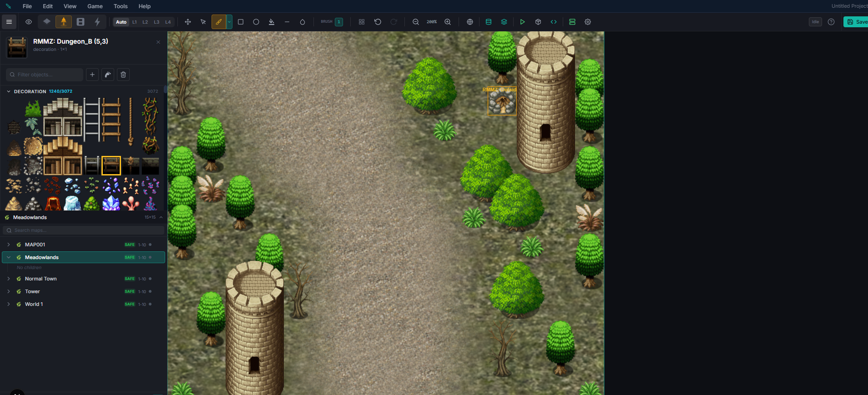Select the pointer selection tool
The image size is (868, 395).
pyautogui.click(x=203, y=22)
